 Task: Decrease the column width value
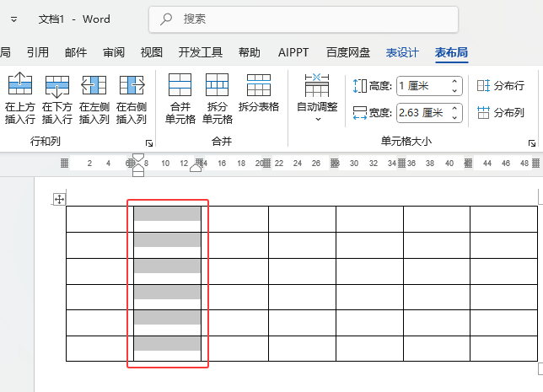(454, 117)
